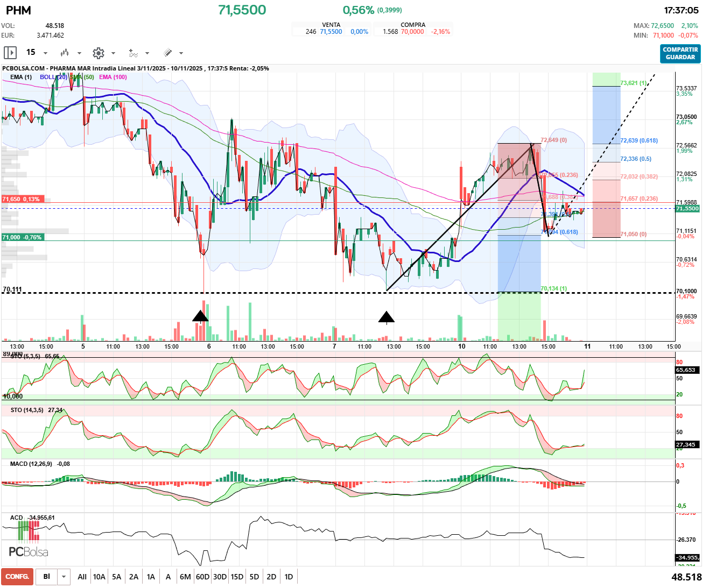Select the pencil drawing tools icon
This screenshot has width=709, height=588.
point(167,53)
